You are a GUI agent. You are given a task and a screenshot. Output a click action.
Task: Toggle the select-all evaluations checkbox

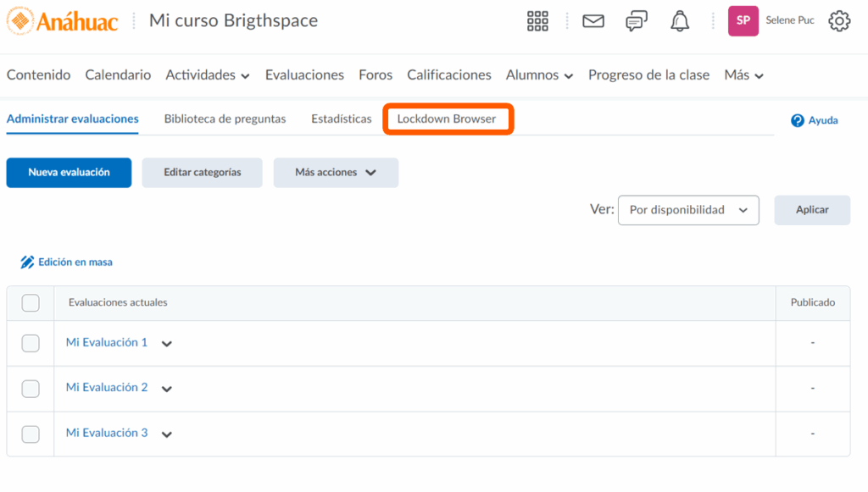pyautogui.click(x=31, y=303)
